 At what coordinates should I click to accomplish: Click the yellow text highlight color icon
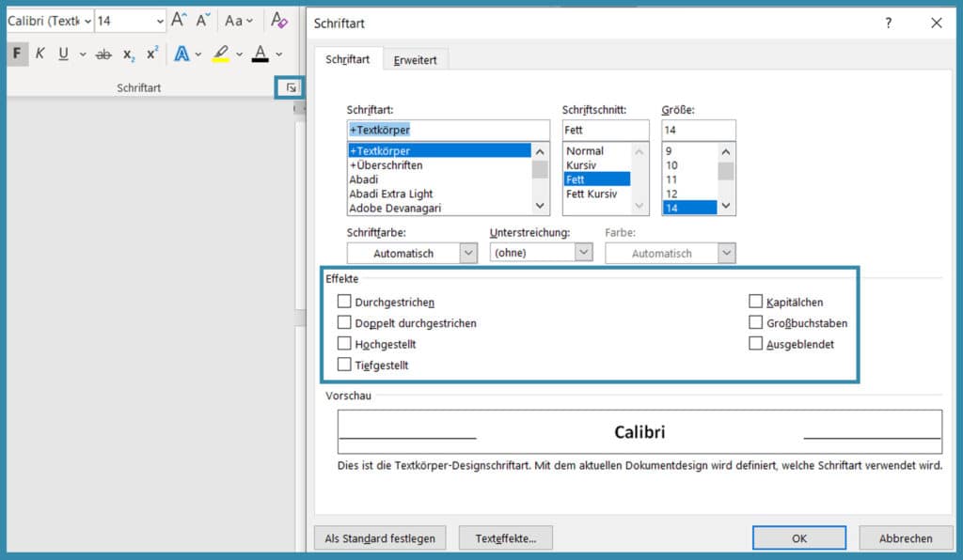coord(220,54)
